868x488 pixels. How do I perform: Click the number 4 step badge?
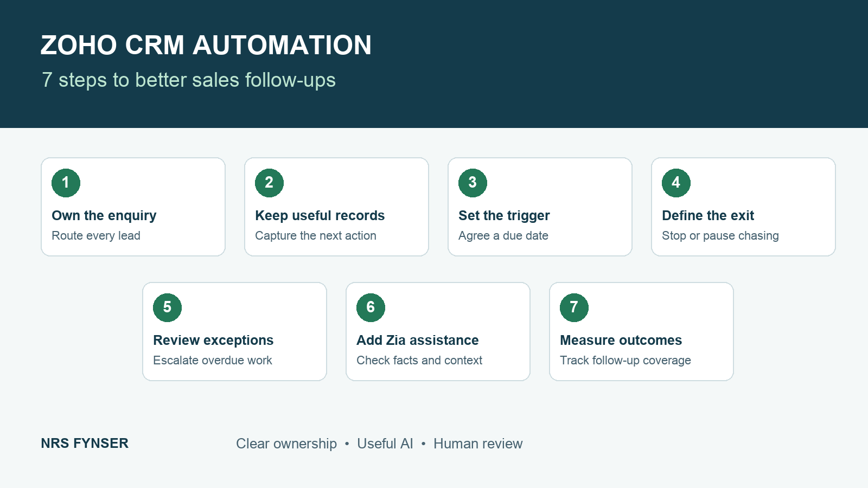[x=676, y=183]
